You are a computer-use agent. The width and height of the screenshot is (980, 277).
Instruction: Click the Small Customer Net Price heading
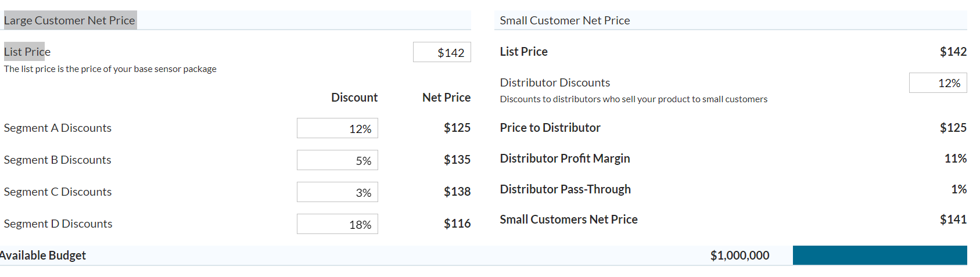[x=565, y=20]
